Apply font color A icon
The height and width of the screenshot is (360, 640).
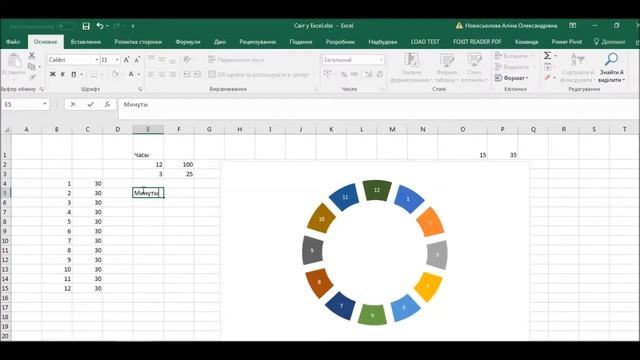click(x=131, y=74)
